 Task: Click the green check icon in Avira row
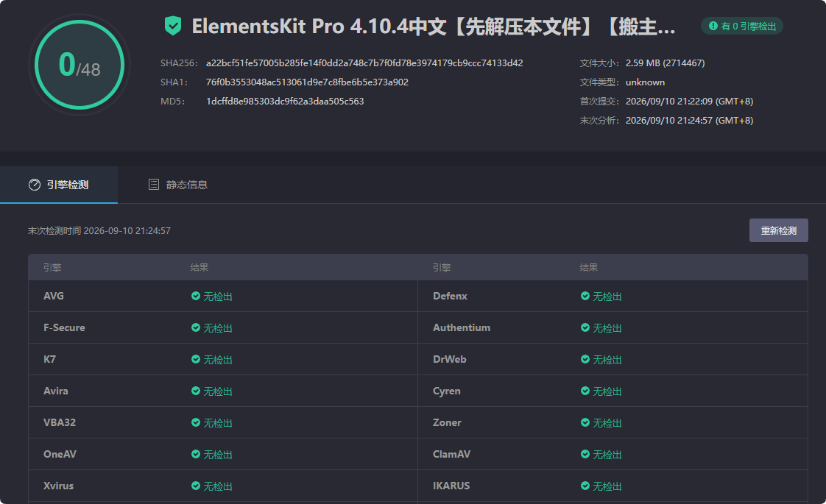(x=195, y=391)
